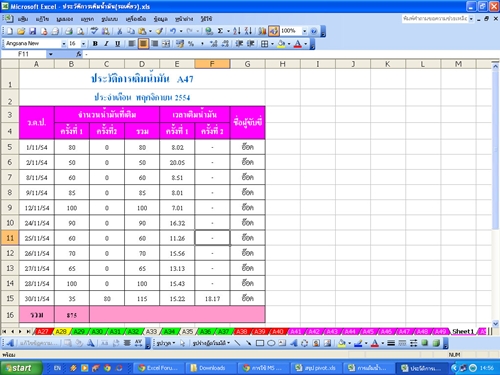Click the AutoSum sigma icon
This screenshot has width=500, height=375.
tap(220, 31)
